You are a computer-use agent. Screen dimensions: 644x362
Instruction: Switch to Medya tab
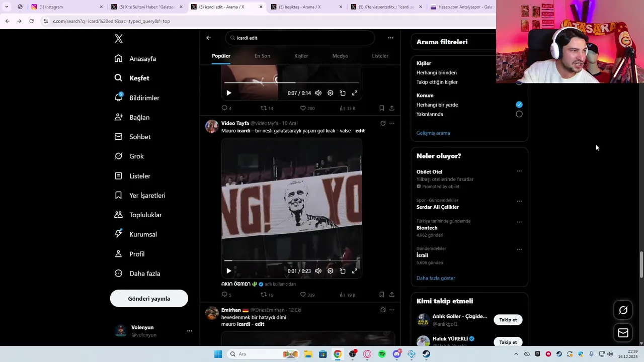click(x=340, y=56)
